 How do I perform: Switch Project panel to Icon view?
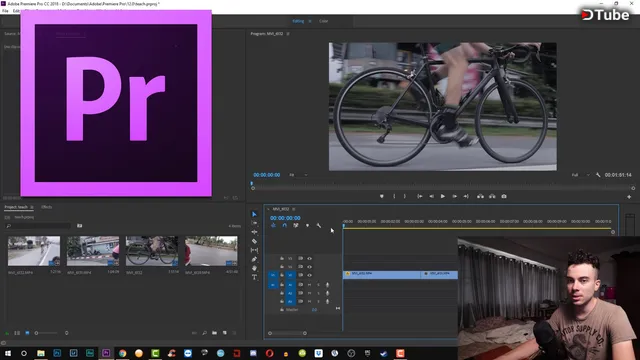pos(27,333)
